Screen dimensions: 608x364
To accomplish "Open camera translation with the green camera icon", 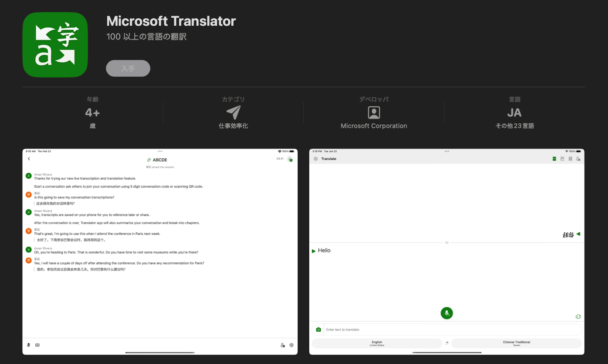I will [x=318, y=329].
